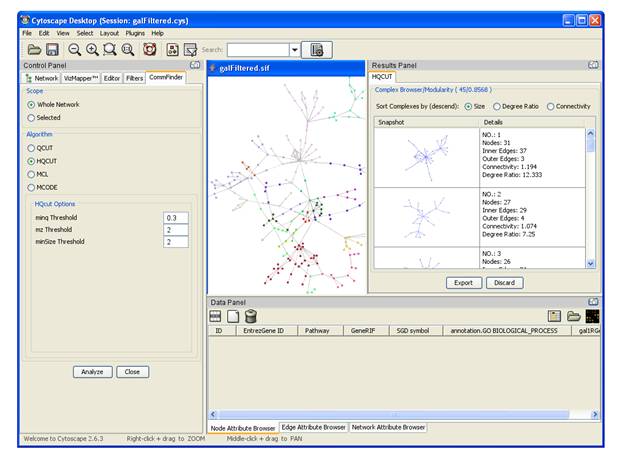Open the Network Attribute Browser tab
Image resolution: width=624 pixels, height=458 pixels.
tap(388, 427)
